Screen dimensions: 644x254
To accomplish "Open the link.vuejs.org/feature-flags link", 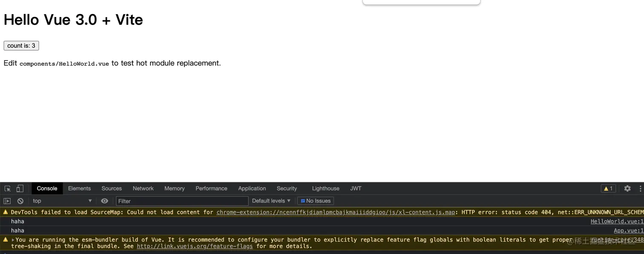I will [x=195, y=246].
